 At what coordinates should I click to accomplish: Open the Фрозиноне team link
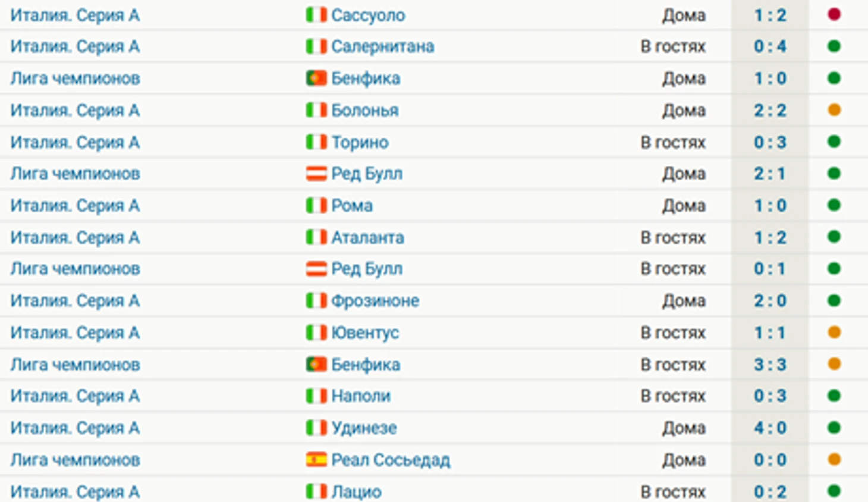[x=375, y=301]
